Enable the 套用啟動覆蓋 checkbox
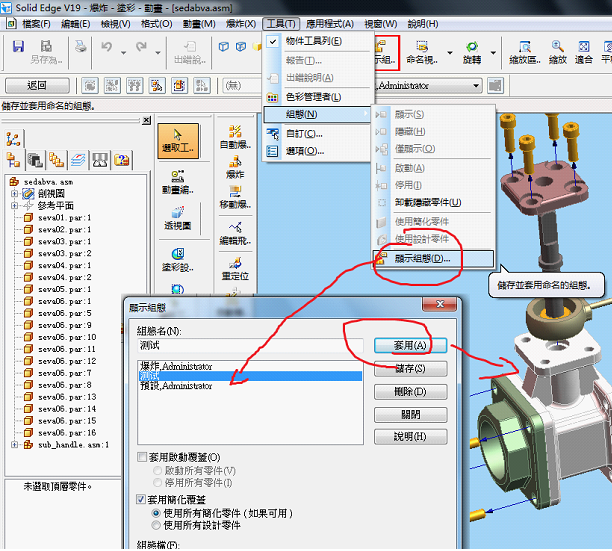This screenshot has width=612, height=551. [142, 457]
